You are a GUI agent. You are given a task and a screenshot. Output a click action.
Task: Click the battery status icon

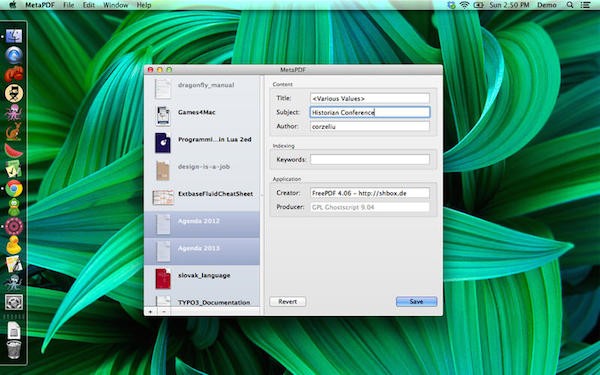(x=479, y=5)
